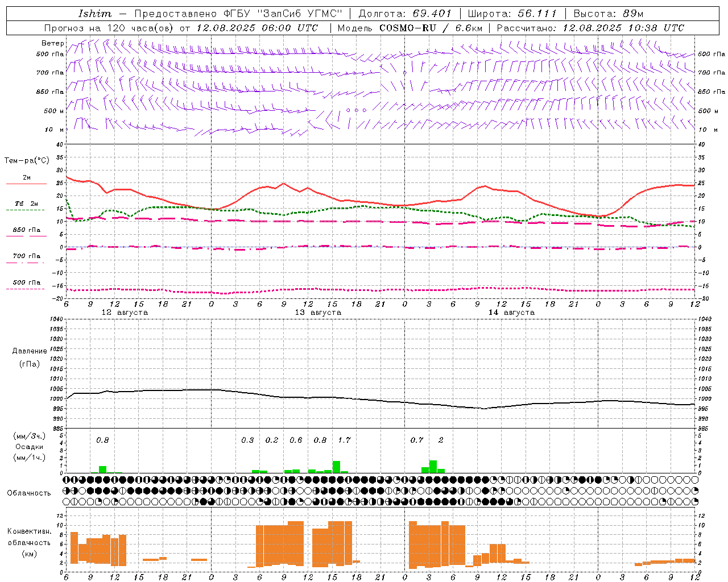Click the "850 гПа" temperature legend label
Image resolution: width=728 pixels, height=582 pixels.
tap(26, 230)
